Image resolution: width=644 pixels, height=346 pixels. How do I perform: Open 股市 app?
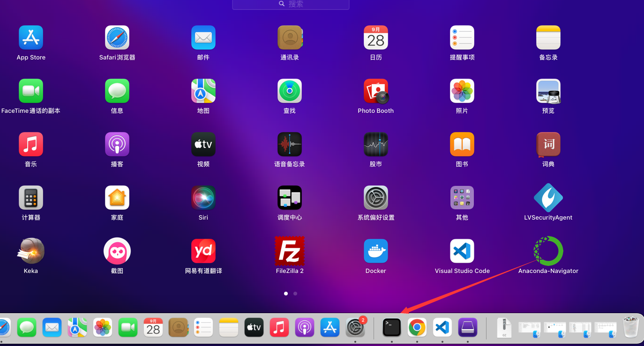[x=376, y=144]
